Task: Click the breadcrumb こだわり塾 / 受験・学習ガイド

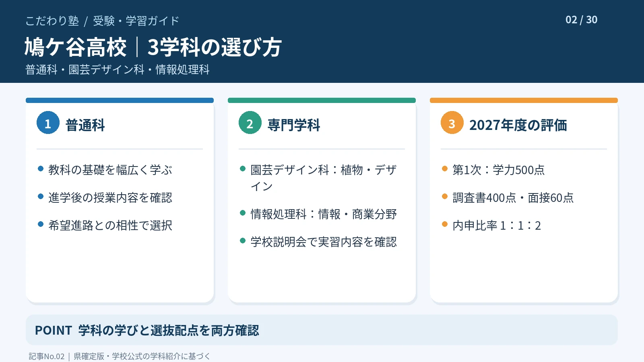Action: point(102,21)
